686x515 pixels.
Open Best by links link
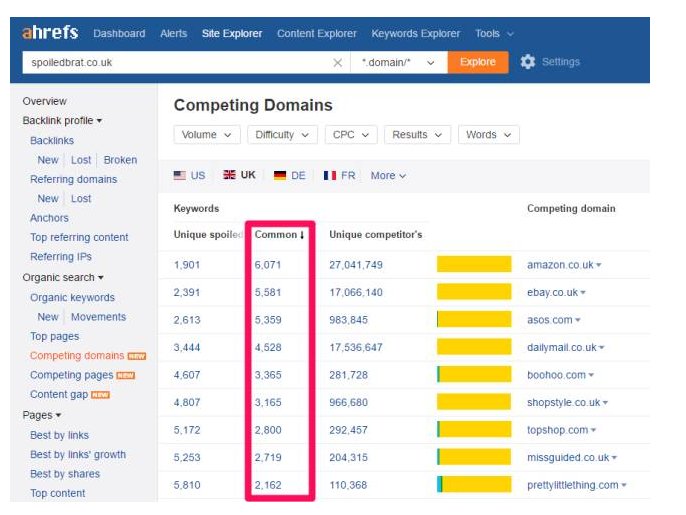click(60, 435)
